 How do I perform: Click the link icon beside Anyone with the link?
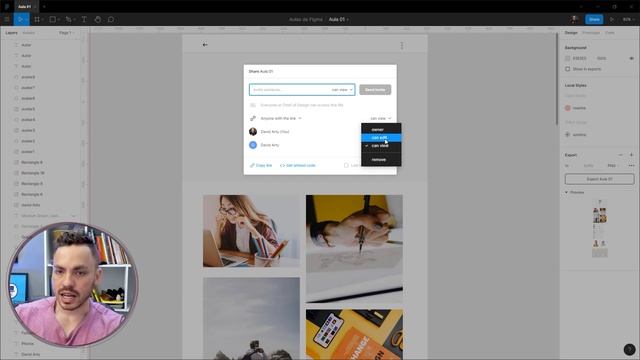point(253,118)
